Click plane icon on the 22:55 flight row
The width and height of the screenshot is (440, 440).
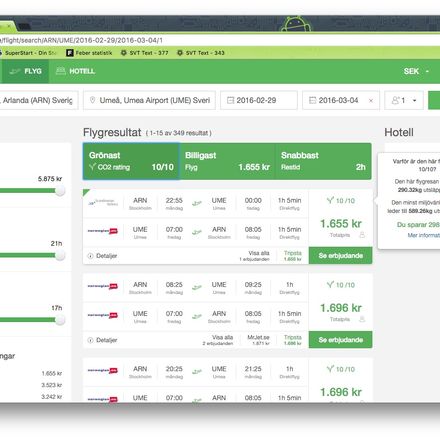click(x=197, y=203)
